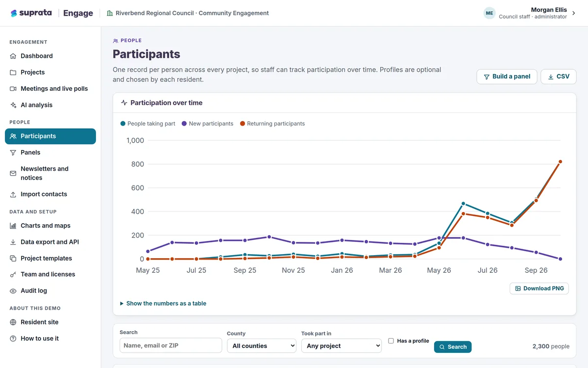Open Meetings and live polls

tap(50, 89)
